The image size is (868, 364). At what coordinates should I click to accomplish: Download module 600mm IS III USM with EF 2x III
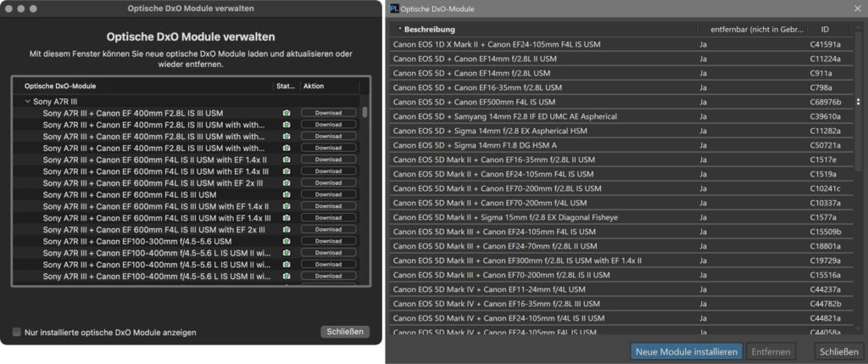(328, 229)
